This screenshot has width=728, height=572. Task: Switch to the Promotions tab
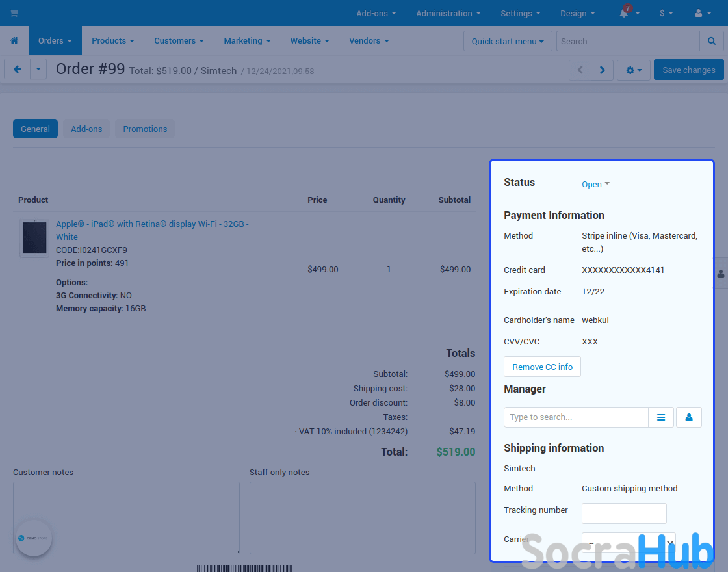(145, 129)
